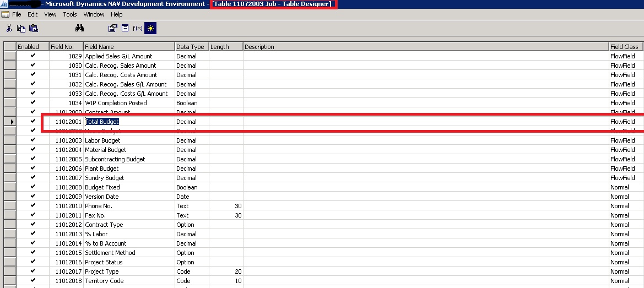Open the File menu
This screenshot has height=288, width=644.
17,14
